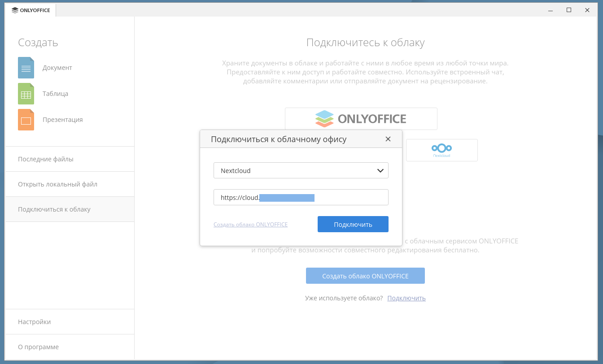
Task: Select the Nextcloud provider tile
Action: click(x=442, y=150)
